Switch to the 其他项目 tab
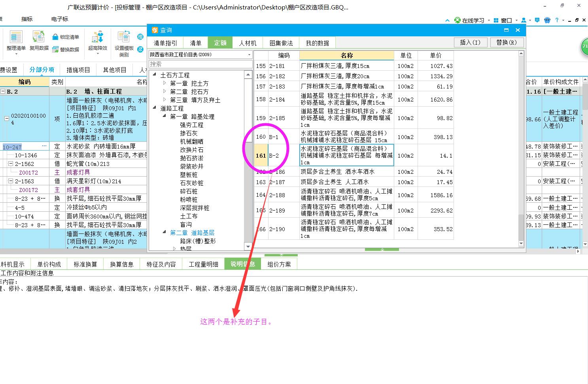 pos(115,70)
